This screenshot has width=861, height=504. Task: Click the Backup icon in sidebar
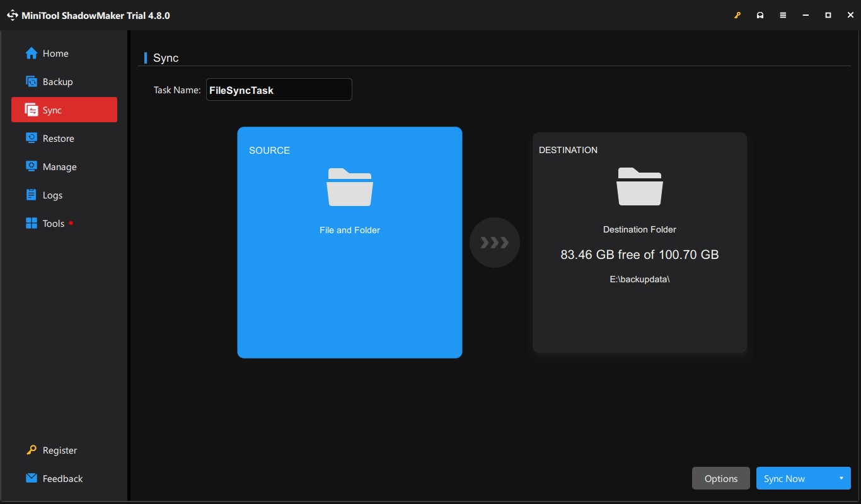[x=32, y=81]
